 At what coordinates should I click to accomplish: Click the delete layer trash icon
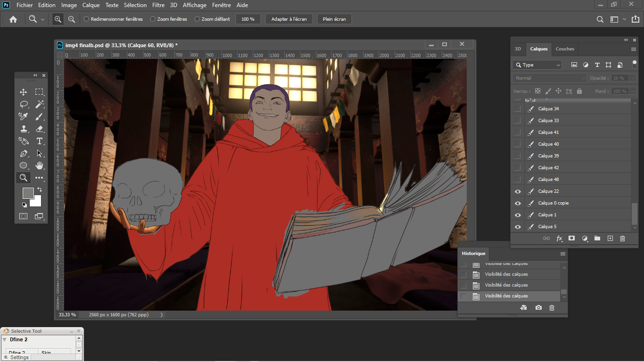coord(622,239)
